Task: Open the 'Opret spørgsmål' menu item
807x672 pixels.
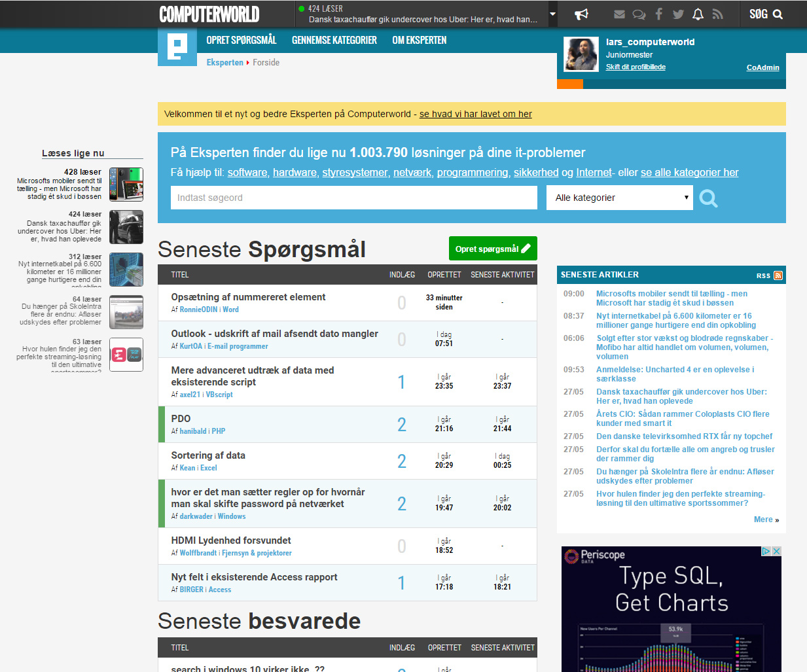Action: tap(241, 41)
